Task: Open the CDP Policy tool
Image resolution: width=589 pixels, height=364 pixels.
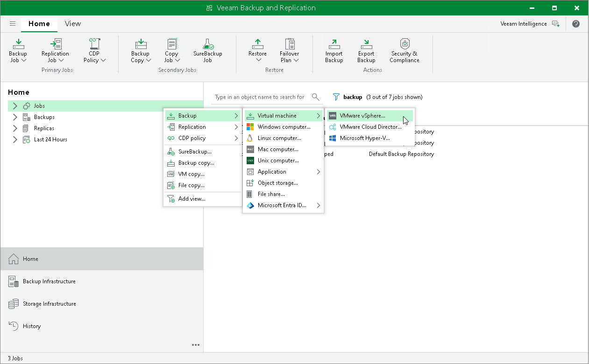Action: coord(94,49)
